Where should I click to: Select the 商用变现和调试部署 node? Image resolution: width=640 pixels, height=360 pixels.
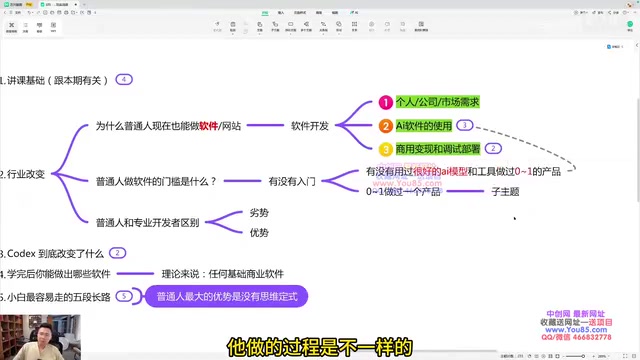[x=438, y=149]
